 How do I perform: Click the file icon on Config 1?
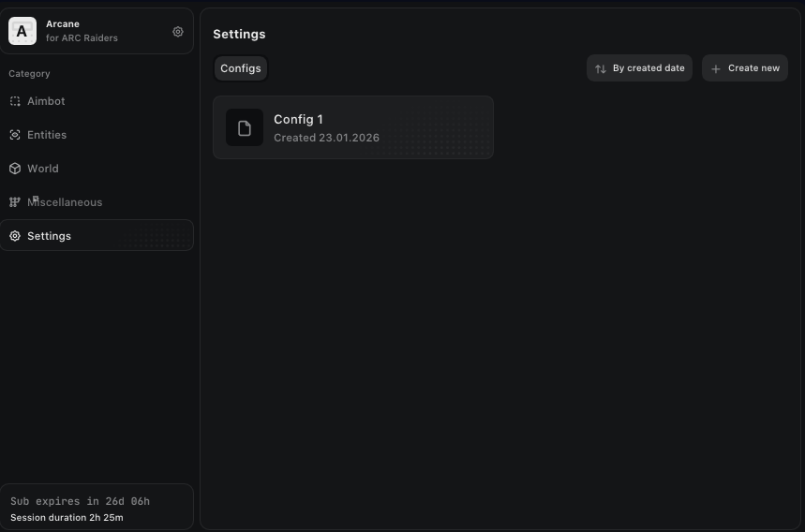pyautogui.click(x=245, y=127)
